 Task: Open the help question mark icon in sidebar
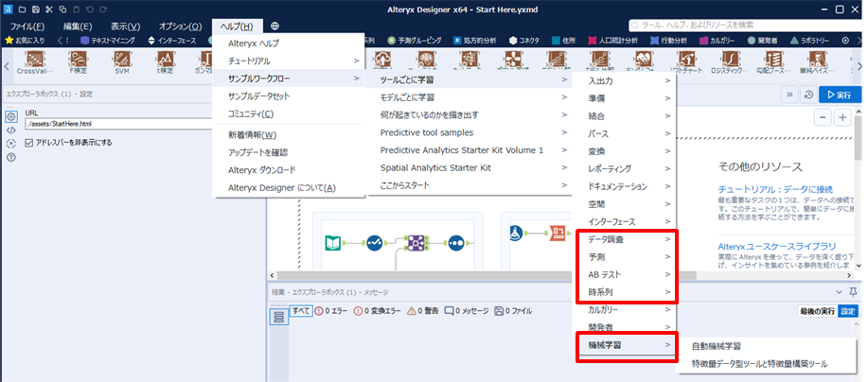tap(10, 157)
